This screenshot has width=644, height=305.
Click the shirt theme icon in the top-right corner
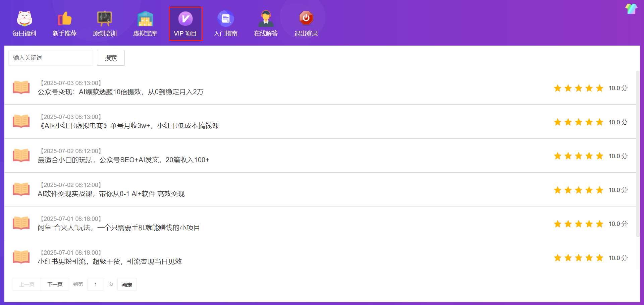tap(631, 9)
